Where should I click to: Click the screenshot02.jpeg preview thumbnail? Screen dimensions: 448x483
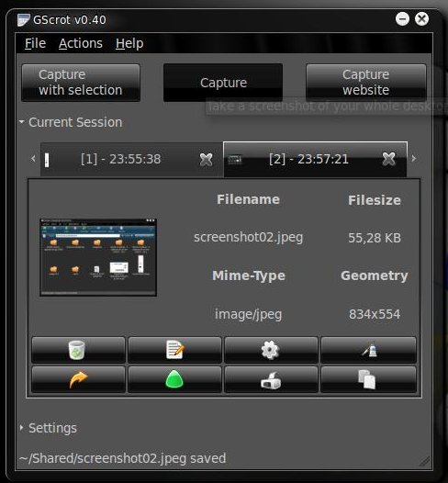pyautogui.click(x=98, y=257)
